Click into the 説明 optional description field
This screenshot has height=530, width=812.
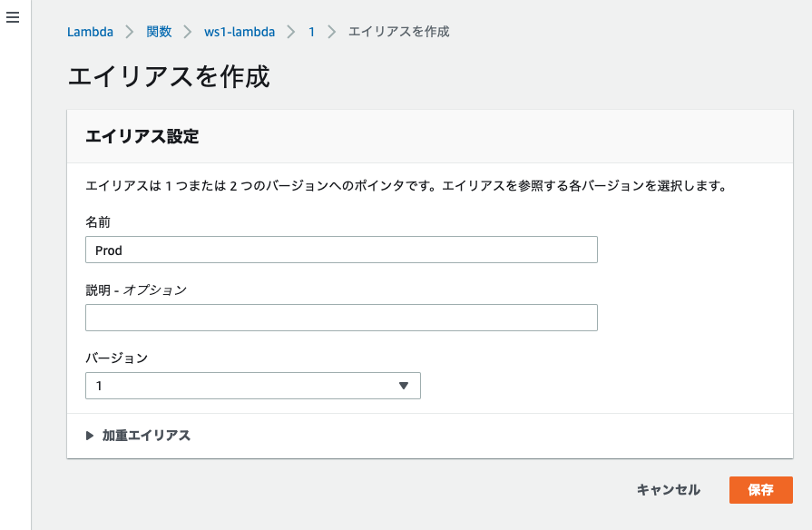pos(341,318)
